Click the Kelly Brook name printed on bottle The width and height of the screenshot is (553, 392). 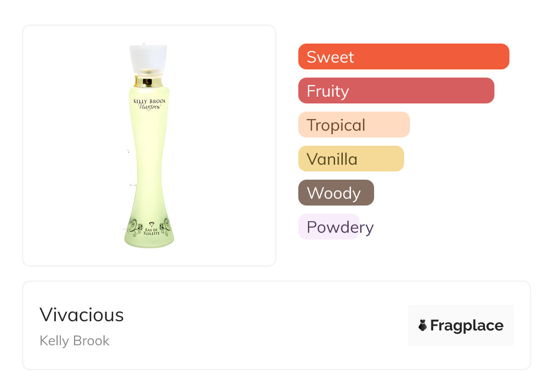[x=149, y=101]
